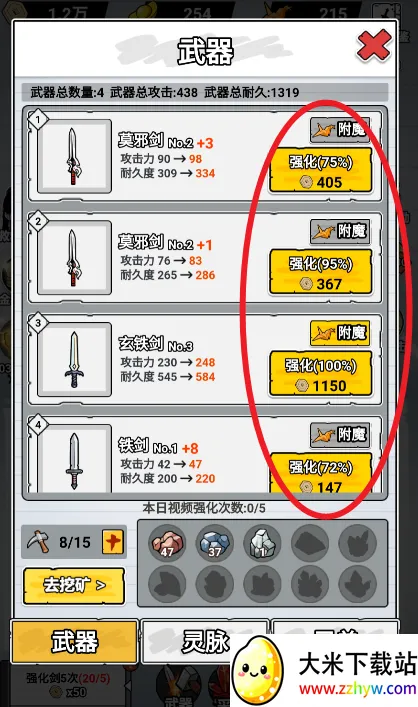Strengthen 铁剑 at 72% for 147
Image resolution: width=418 pixels, height=707 pixels.
point(321,473)
